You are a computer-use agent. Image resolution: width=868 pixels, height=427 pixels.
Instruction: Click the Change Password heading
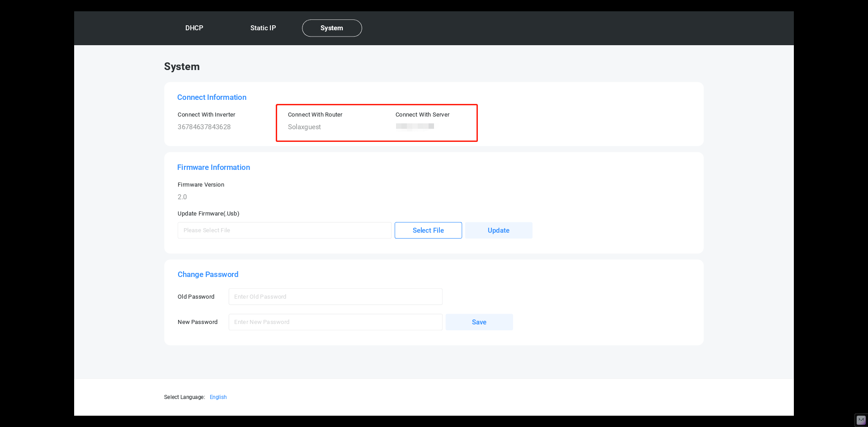click(208, 274)
